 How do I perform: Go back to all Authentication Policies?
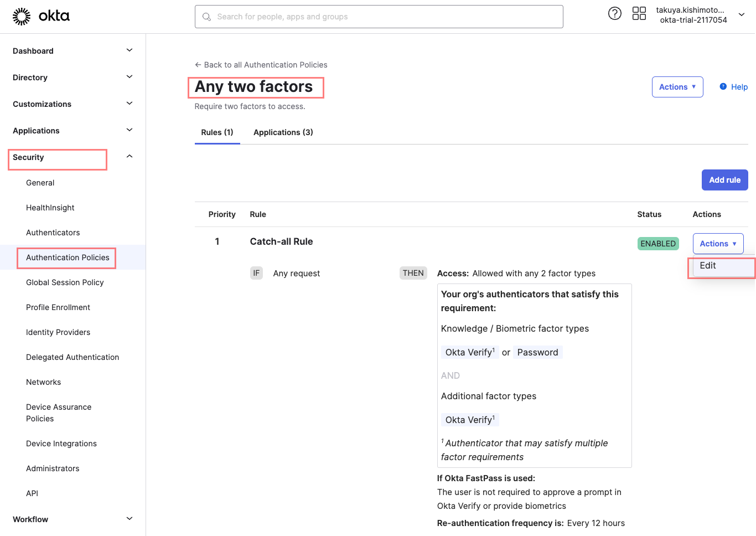261,65
